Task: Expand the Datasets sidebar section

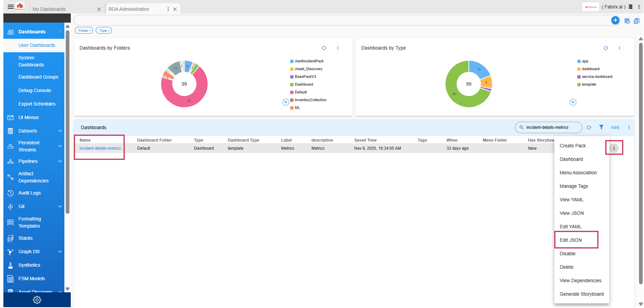Action: coord(60,131)
